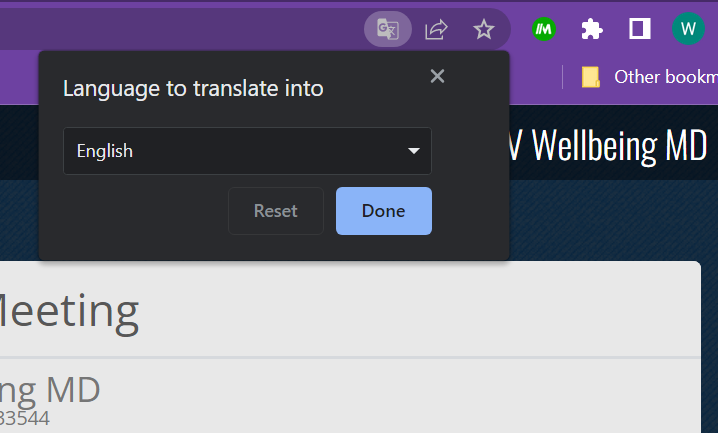Click the Reset button
Viewport: 718px width, 433px height.
coord(276,211)
